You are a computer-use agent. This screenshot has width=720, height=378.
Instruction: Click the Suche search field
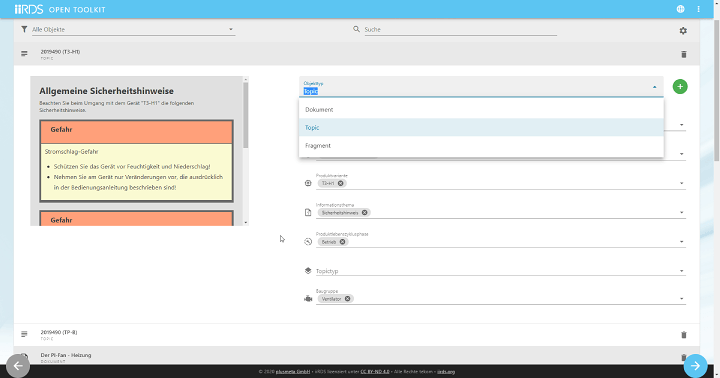[460, 29]
